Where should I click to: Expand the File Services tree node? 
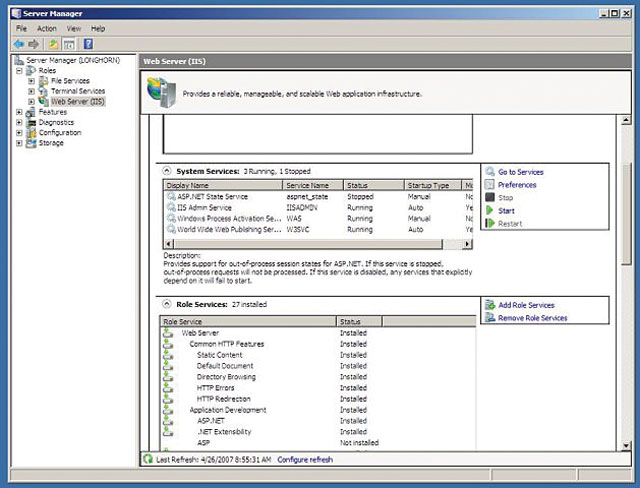(31, 81)
